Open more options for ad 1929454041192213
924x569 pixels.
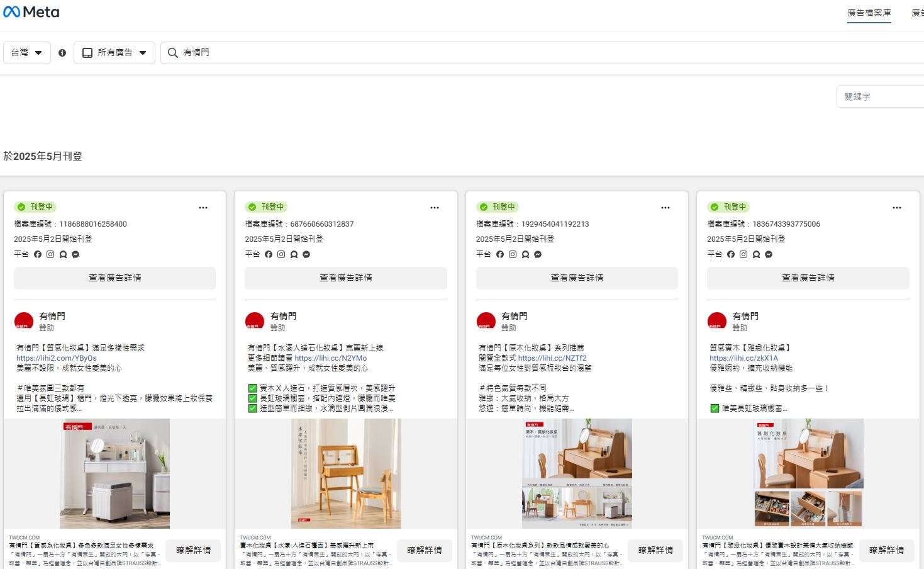[x=665, y=208]
